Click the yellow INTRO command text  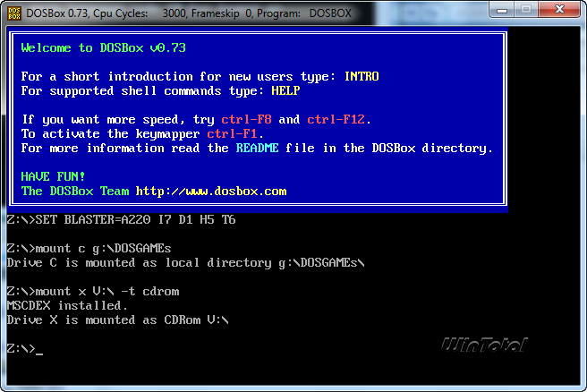[x=362, y=76]
